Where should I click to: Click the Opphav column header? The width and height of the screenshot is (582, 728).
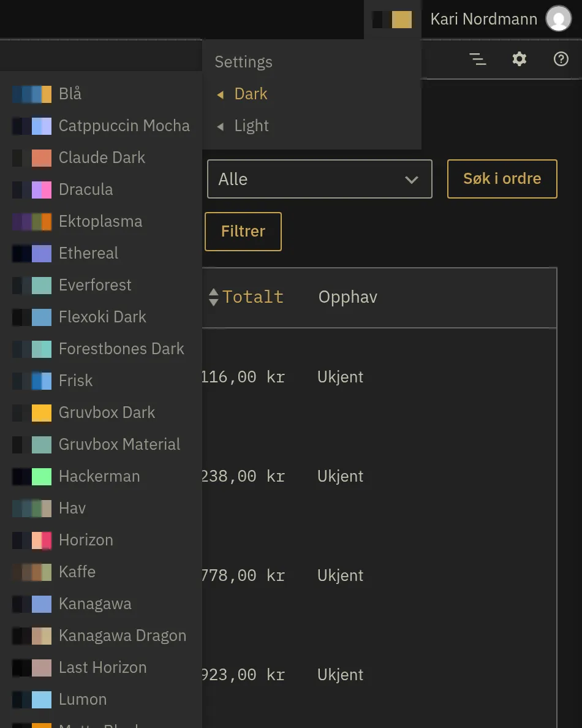tap(347, 297)
